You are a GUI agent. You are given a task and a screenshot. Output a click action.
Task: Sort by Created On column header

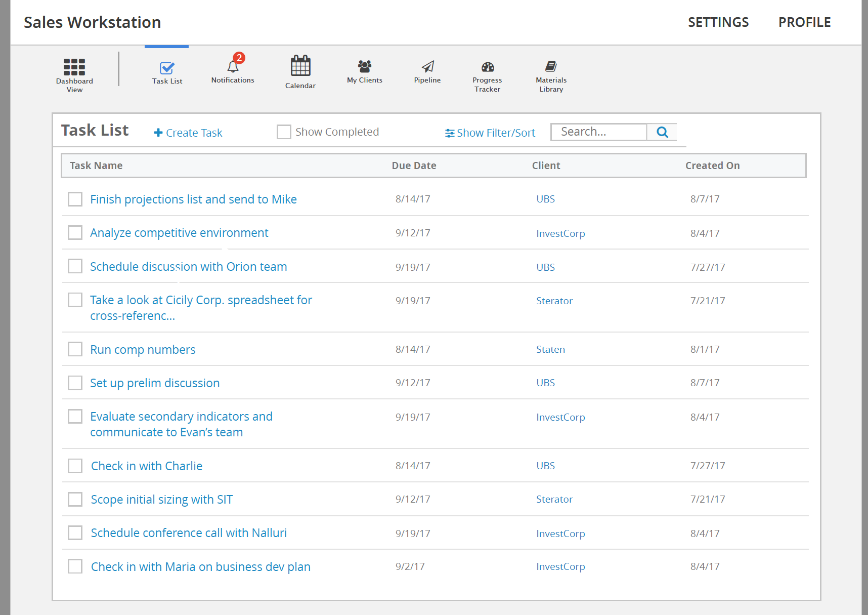tap(712, 166)
